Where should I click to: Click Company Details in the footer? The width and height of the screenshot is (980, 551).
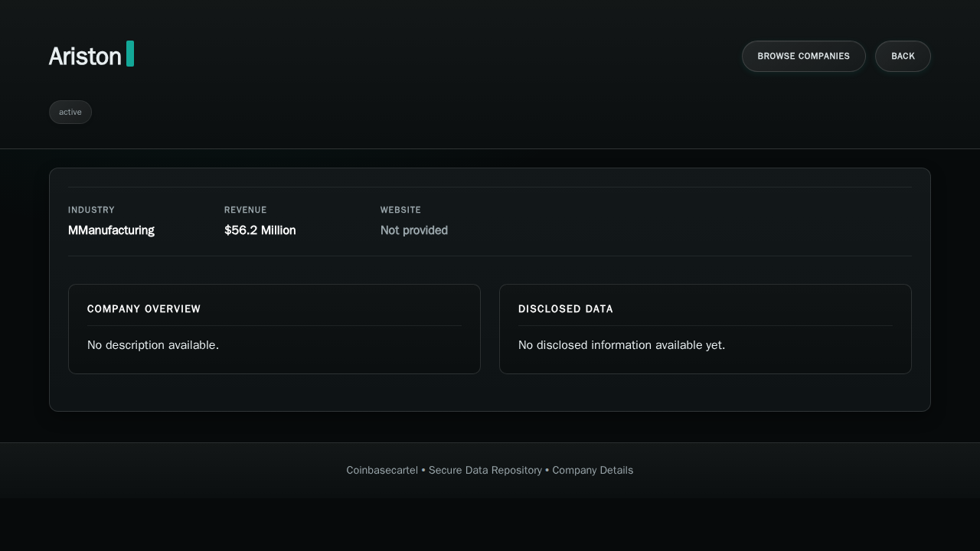pyautogui.click(x=593, y=470)
